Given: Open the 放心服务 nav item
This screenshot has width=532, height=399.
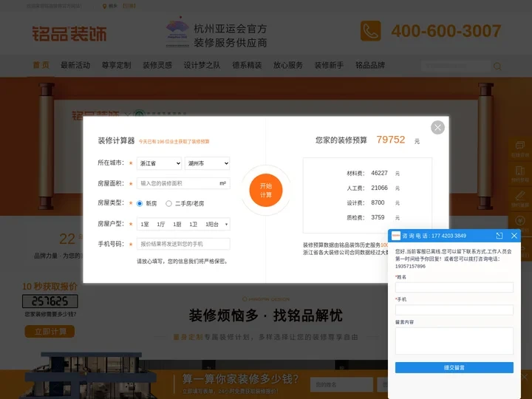Looking at the screenshot, I should point(288,65).
